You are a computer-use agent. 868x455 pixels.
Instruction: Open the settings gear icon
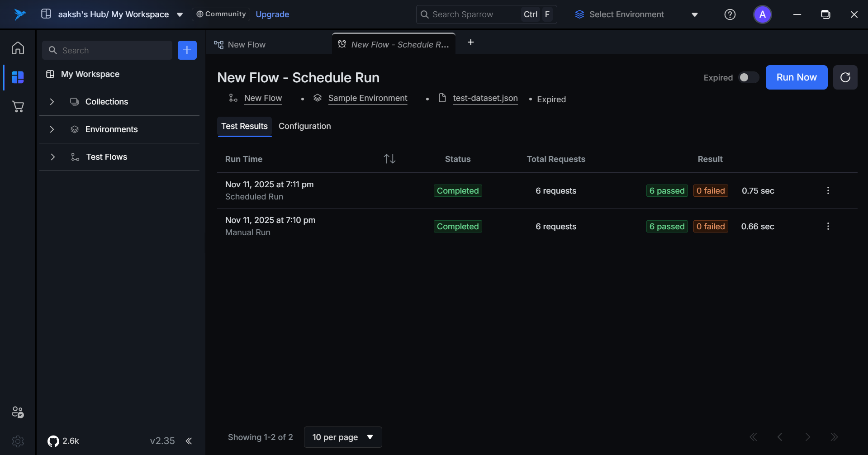[x=18, y=441]
